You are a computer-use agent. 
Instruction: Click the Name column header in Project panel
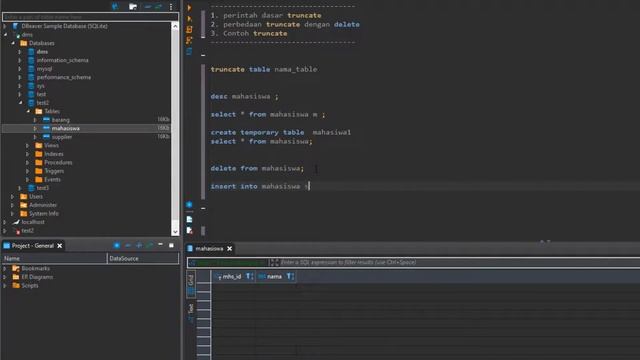coord(54,258)
